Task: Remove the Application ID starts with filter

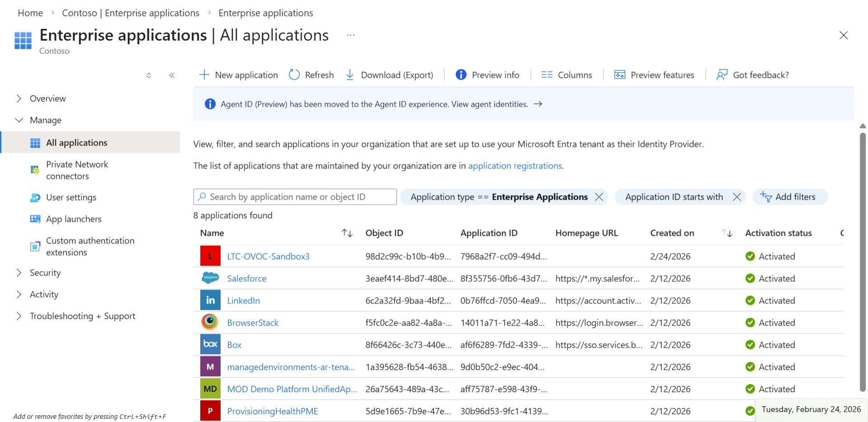Action: coord(737,197)
